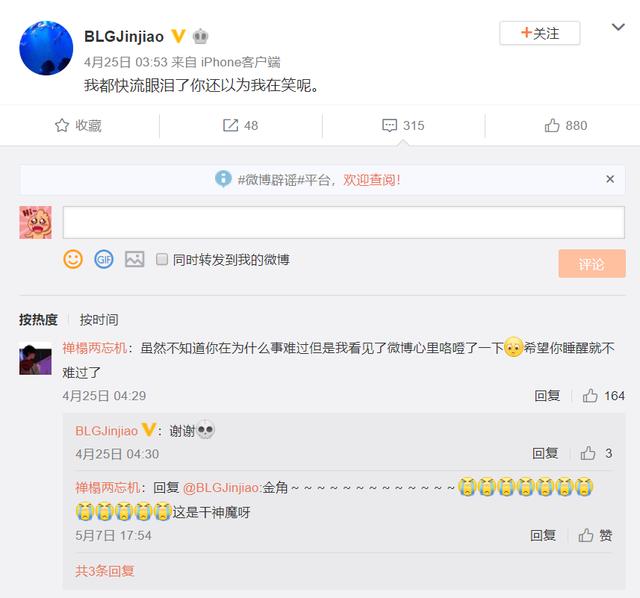This screenshot has height=598, width=640.
Task: Open the emoji smiley picker
Action: (x=73, y=259)
